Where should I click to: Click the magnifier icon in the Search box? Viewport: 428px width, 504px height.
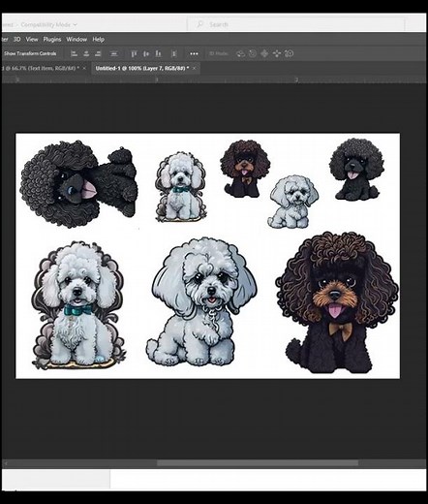tap(200, 24)
